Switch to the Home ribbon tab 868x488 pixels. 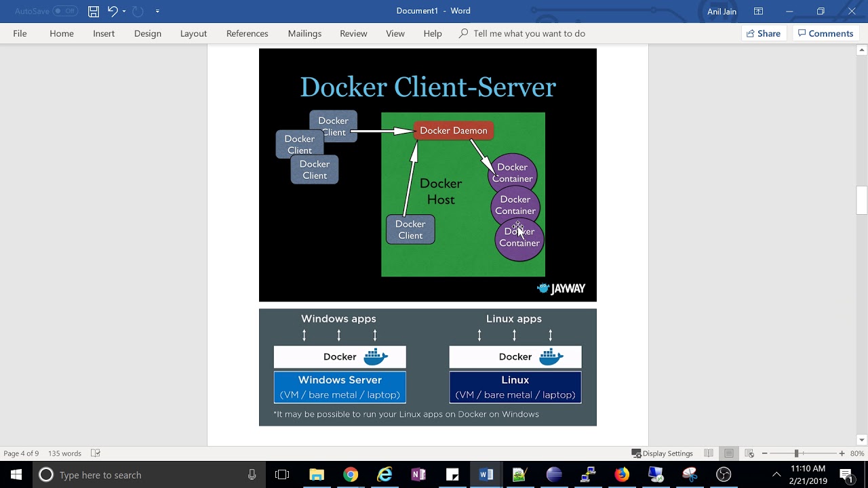(62, 33)
